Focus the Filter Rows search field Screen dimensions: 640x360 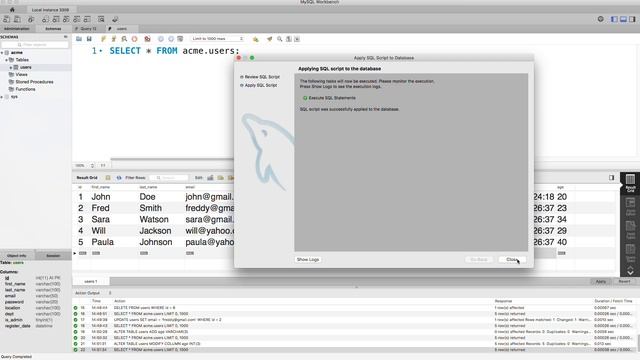coord(169,178)
